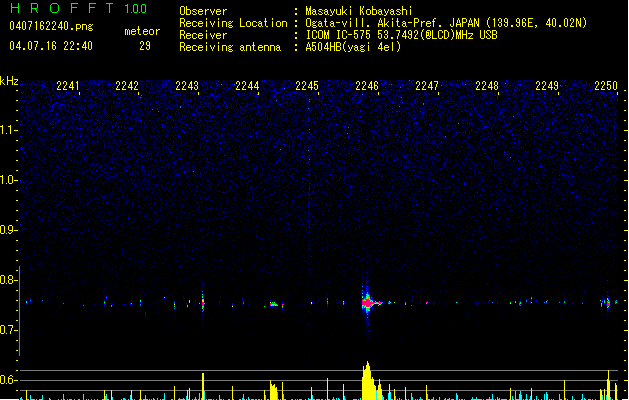Click the Observer label
The height and width of the screenshot is (400, 629).
pos(203,11)
